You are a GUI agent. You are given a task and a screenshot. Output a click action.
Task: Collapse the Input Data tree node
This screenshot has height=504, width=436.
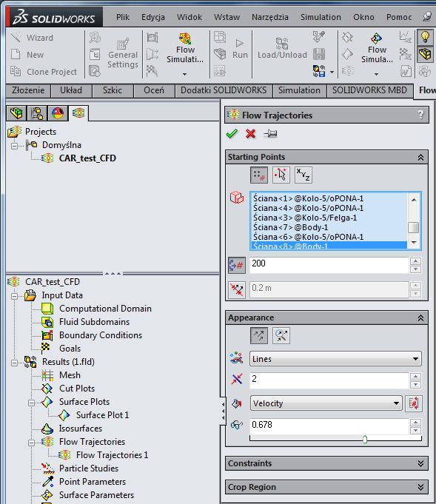[14, 296]
